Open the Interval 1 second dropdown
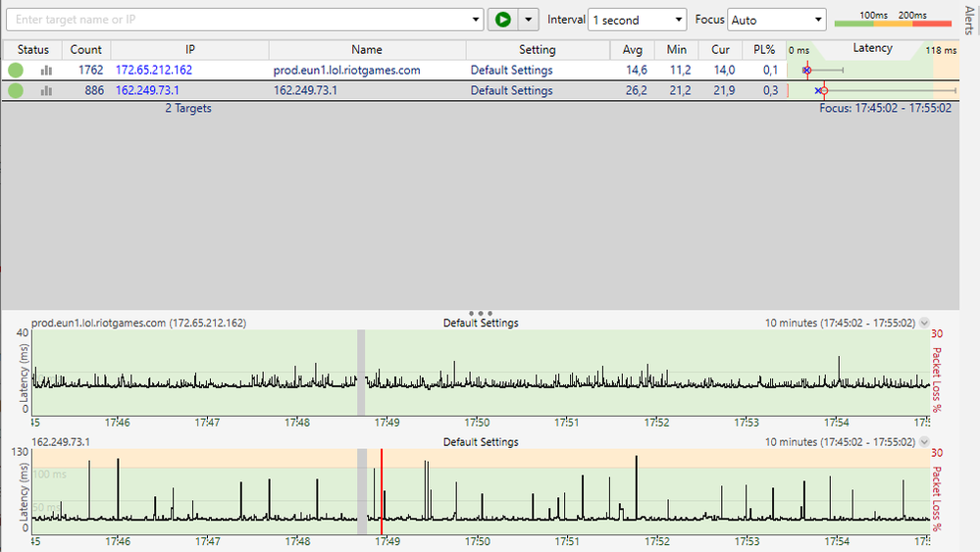The image size is (980, 552). pos(638,20)
